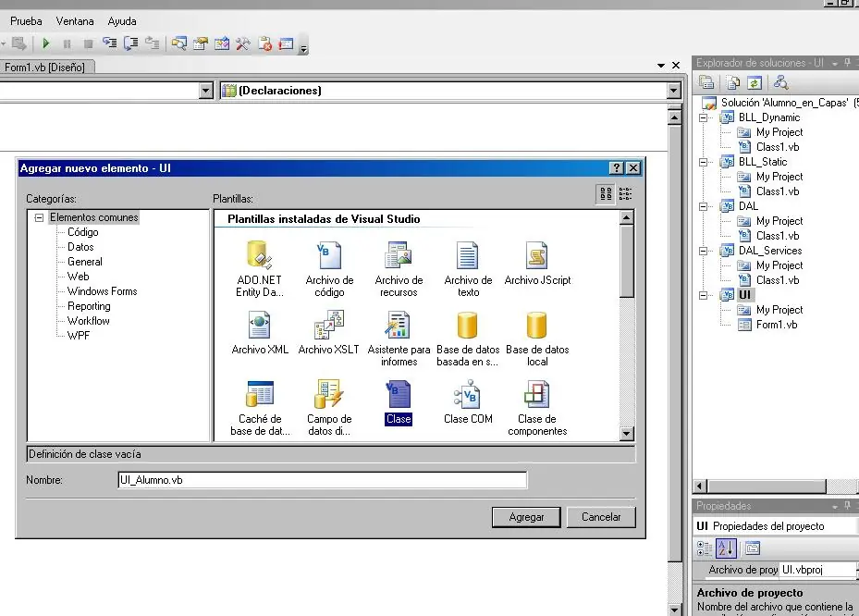Viewport: 859px width, 616px height.
Task: Click the dialog help question mark button
Action: [x=617, y=167]
